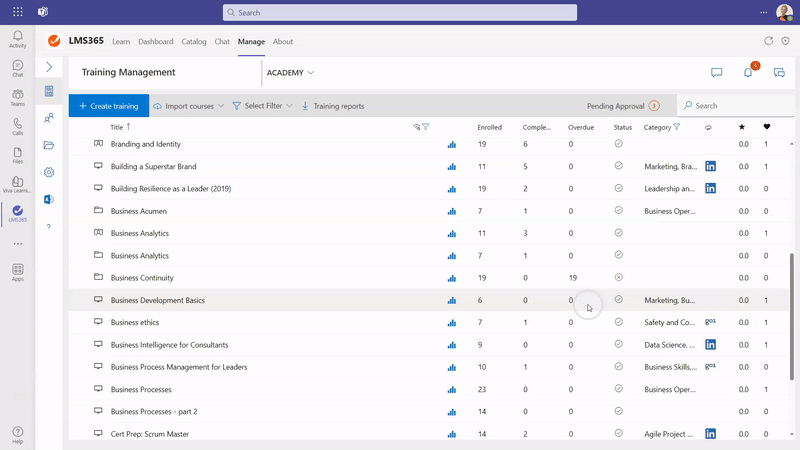Click Status column header
Image resolution: width=800 pixels, height=450 pixels.
tap(622, 127)
